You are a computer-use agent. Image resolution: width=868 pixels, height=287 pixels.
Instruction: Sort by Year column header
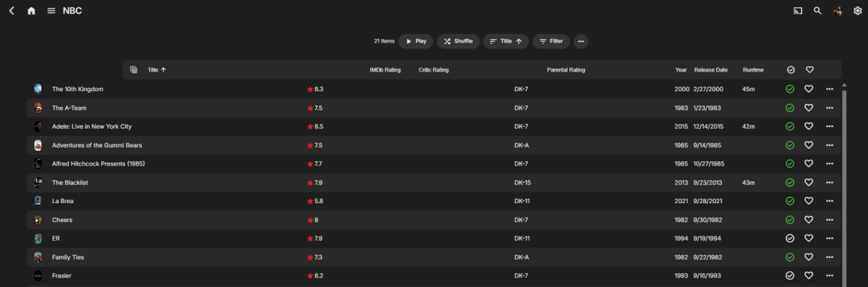click(681, 70)
